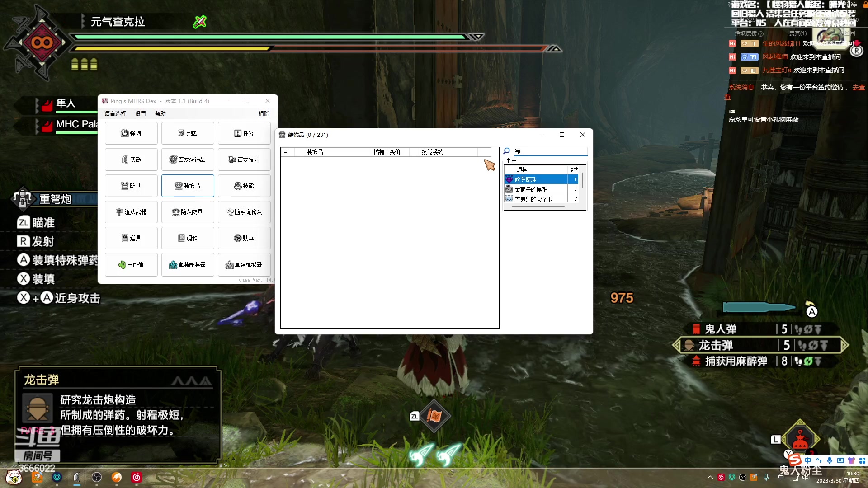
Task: Click the magnifier search icon
Action: coord(507,151)
